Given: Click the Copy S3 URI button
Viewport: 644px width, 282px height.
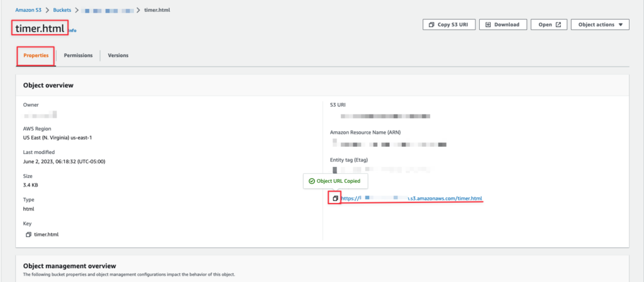Looking at the screenshot, I should click(449, 24).
